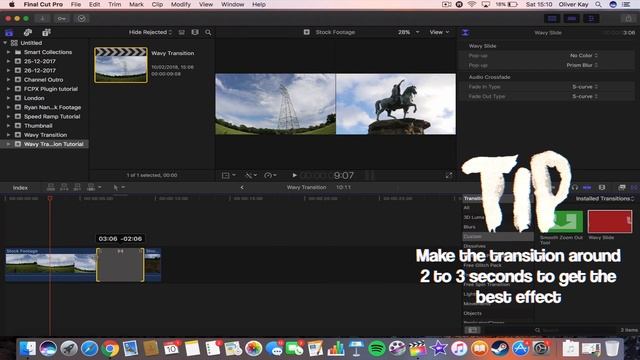Toggle Browser panel visibility button
The height and width of the screenshot is (360, 640).
(x=552, y=18)
